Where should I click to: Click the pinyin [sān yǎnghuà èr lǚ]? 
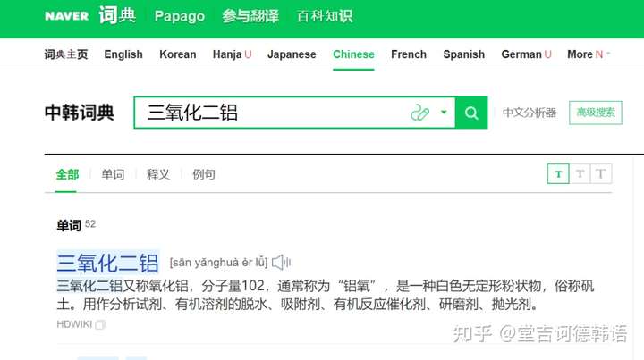[219, 263]
